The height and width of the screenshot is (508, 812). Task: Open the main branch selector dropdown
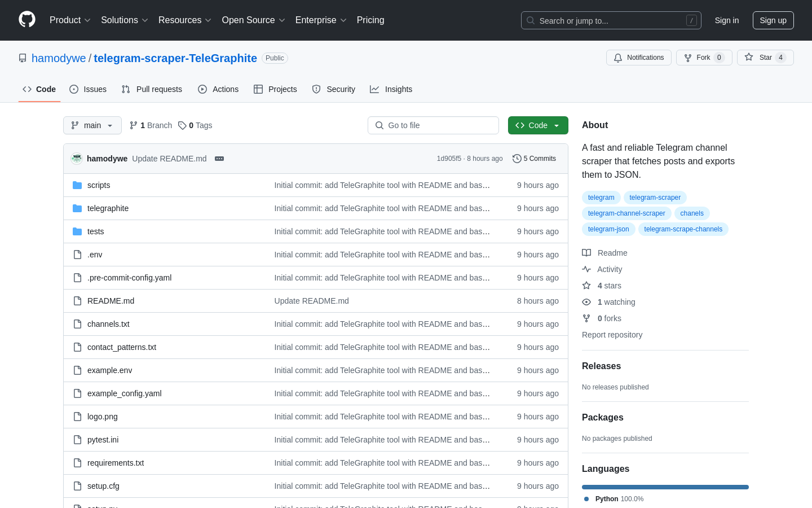(x=92, y=125)
